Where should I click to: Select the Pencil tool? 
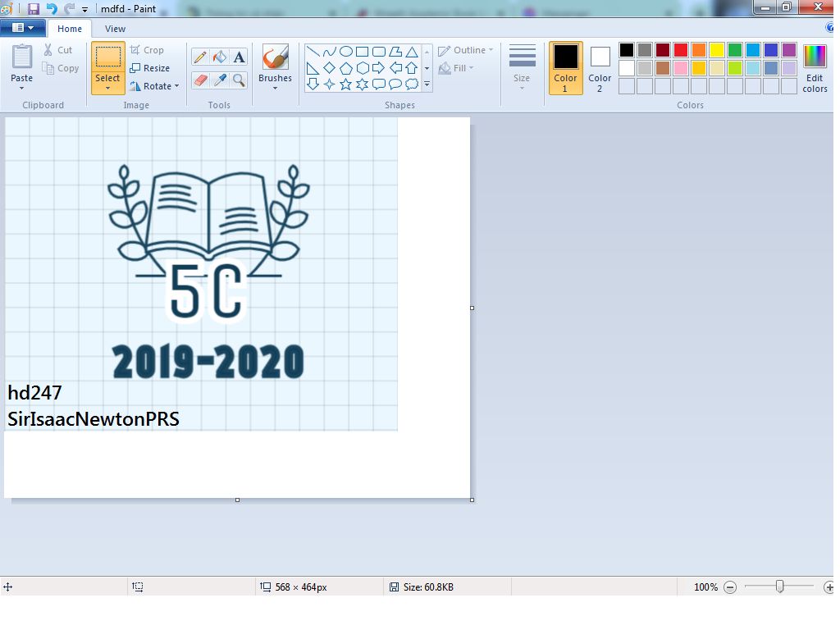[200, 57]
